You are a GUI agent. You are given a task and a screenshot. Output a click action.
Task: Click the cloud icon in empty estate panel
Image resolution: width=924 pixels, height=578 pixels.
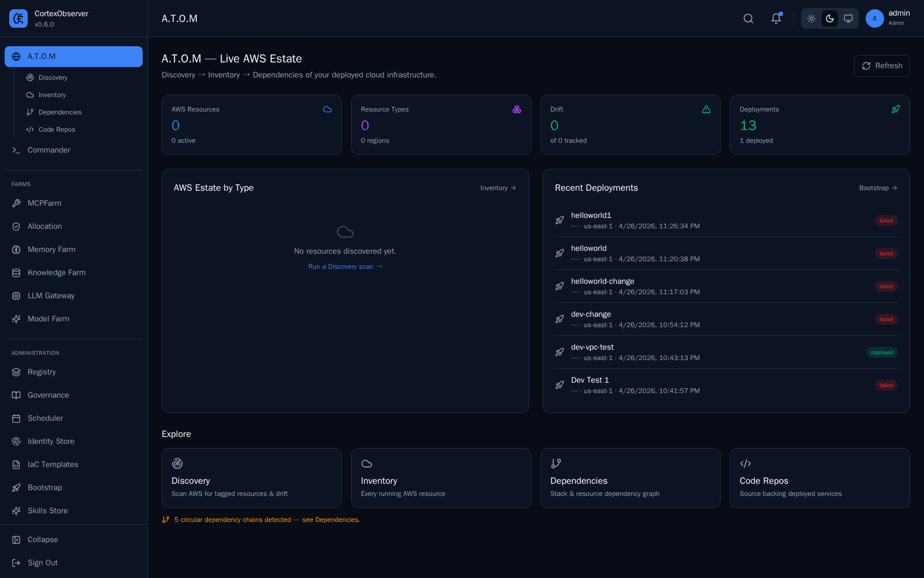345,232
